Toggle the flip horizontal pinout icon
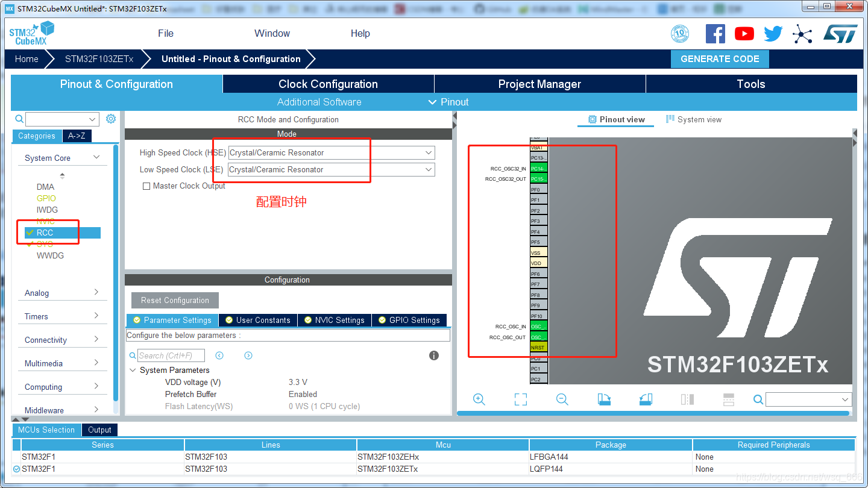868x488 pixels. (687, 399)
